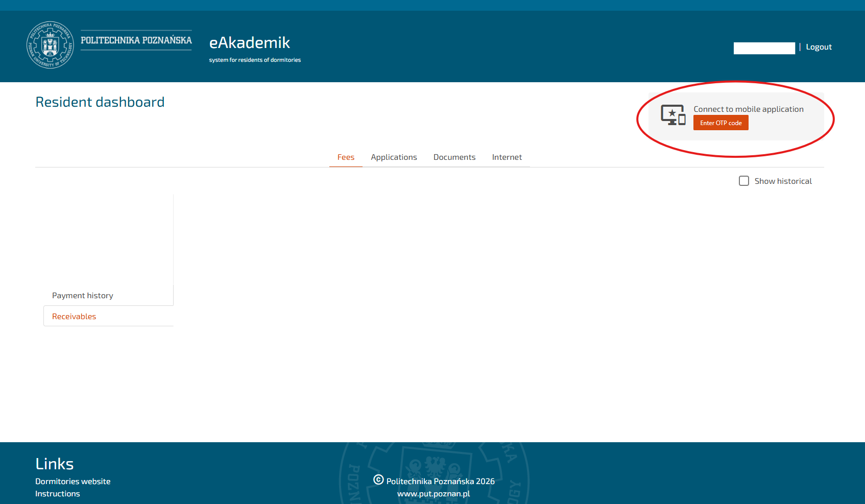Open the Instructions footer link

point(57,494)
